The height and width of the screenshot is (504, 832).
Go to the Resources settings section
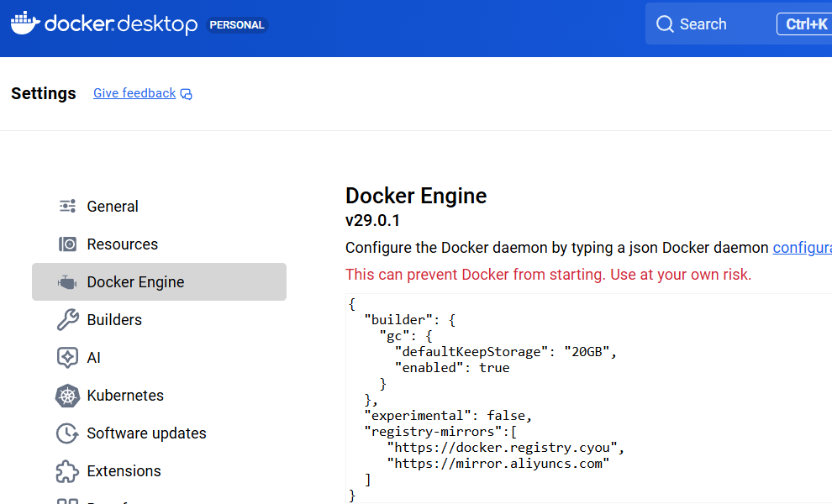click(x=123, y=244)
